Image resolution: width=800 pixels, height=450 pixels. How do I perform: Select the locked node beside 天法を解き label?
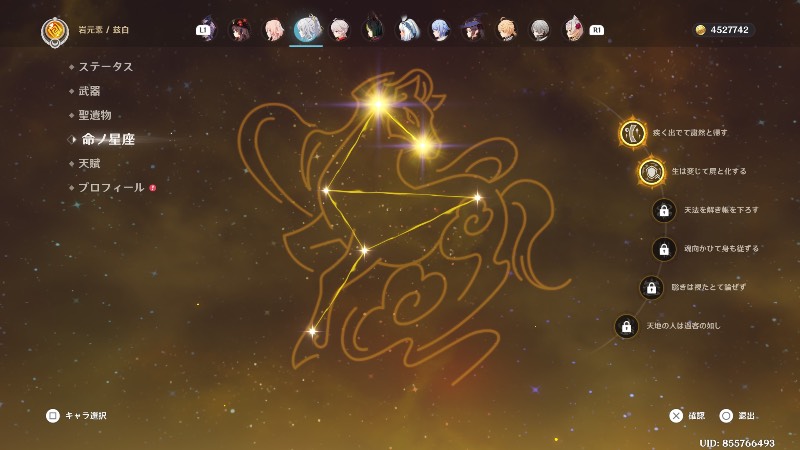pos(664,210)
